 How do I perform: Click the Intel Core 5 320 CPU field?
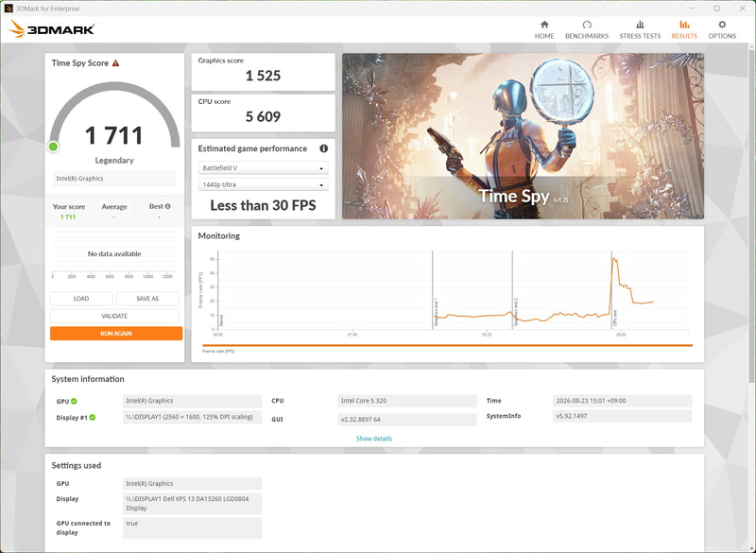[x=407, y=401]
